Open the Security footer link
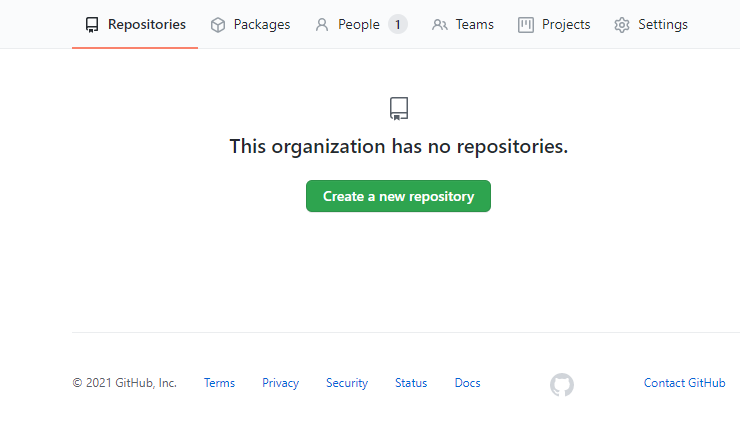This screenshot has height=432, width=740. (x=347, y=383)
